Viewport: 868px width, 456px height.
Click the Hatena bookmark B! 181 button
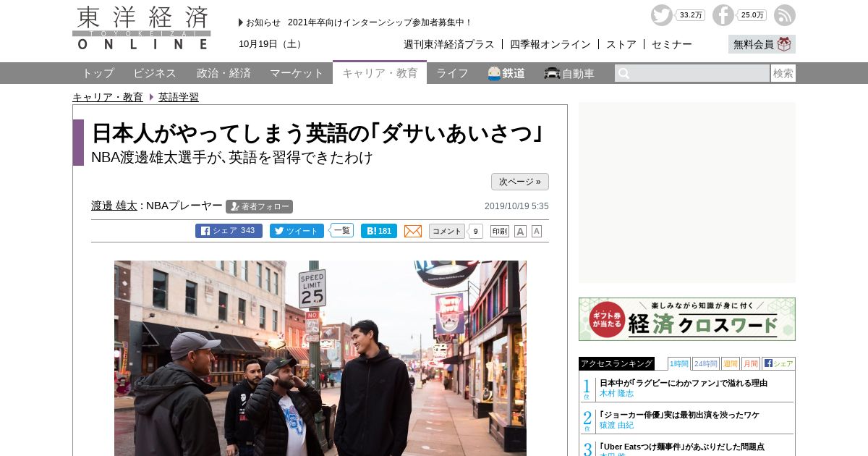[x=379, y=231]
